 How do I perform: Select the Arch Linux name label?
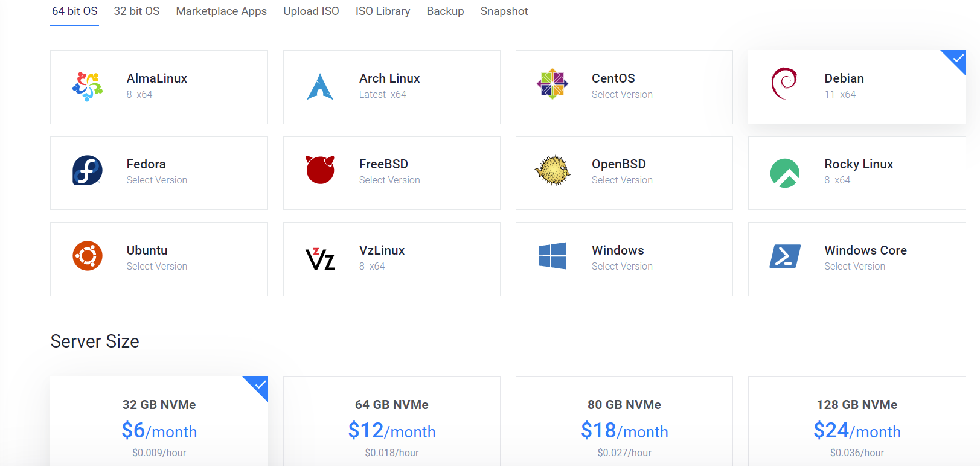pyautogui.click(x=389, y=78)
